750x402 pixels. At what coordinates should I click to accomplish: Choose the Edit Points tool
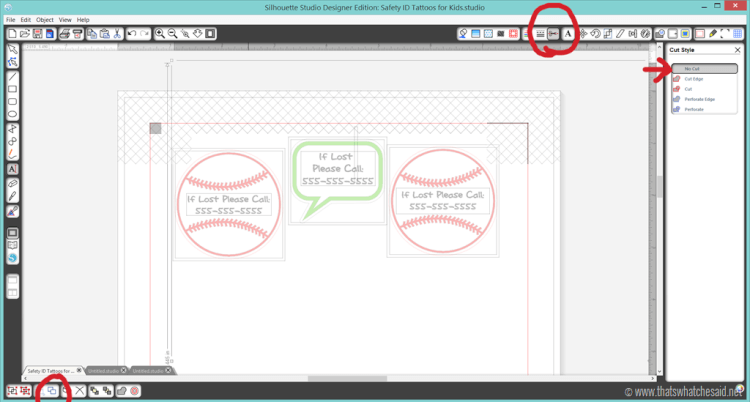coord(13,62)
